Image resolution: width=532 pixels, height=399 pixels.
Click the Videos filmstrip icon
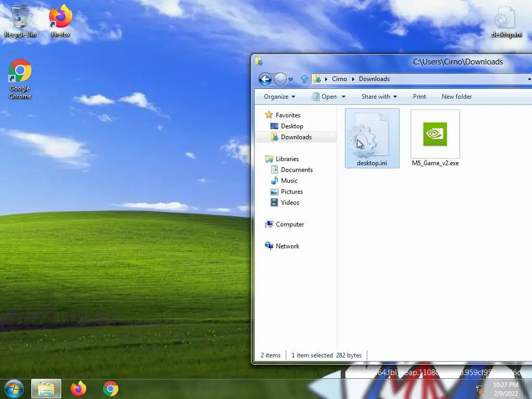point(274,203)
